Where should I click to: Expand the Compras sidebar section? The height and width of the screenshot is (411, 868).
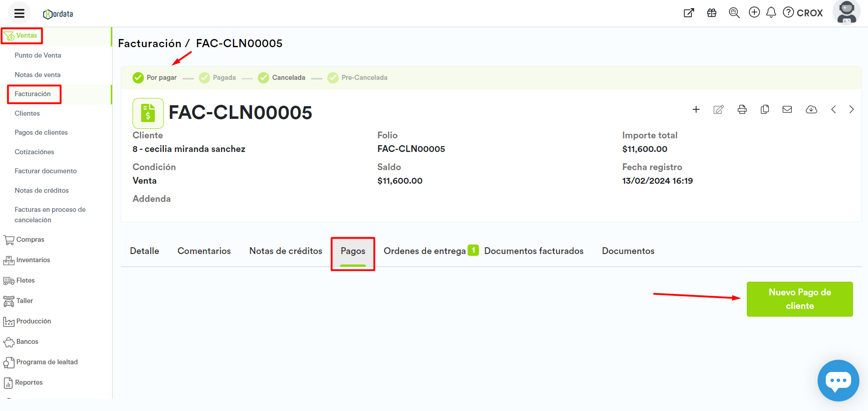(x=30, y=240)
